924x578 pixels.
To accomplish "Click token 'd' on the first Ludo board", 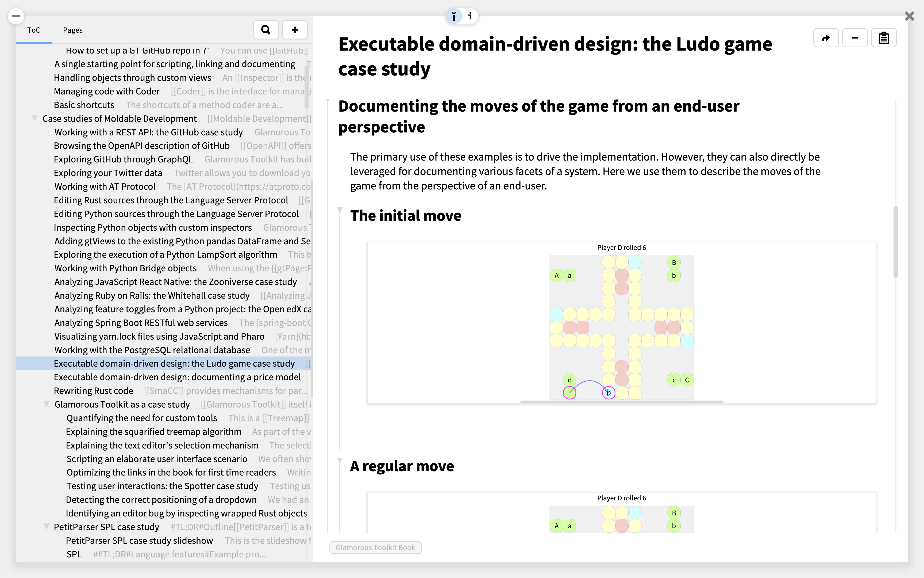I will (570, 380).
